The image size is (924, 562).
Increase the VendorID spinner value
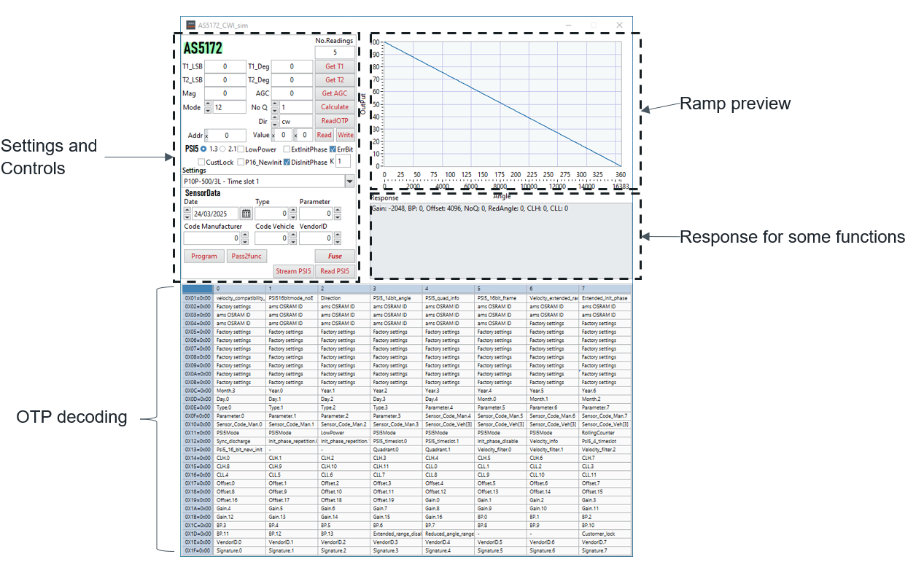tap(338, 234)
